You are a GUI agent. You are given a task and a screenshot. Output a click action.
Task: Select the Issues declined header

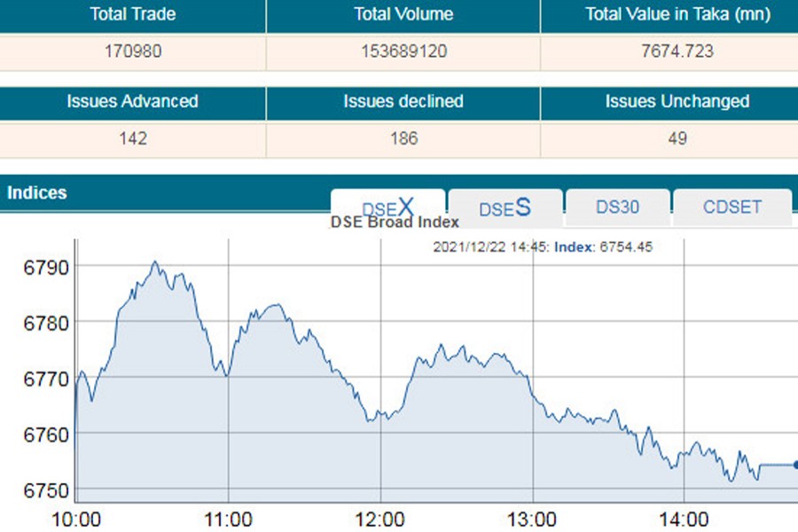[x=403, y=101]
